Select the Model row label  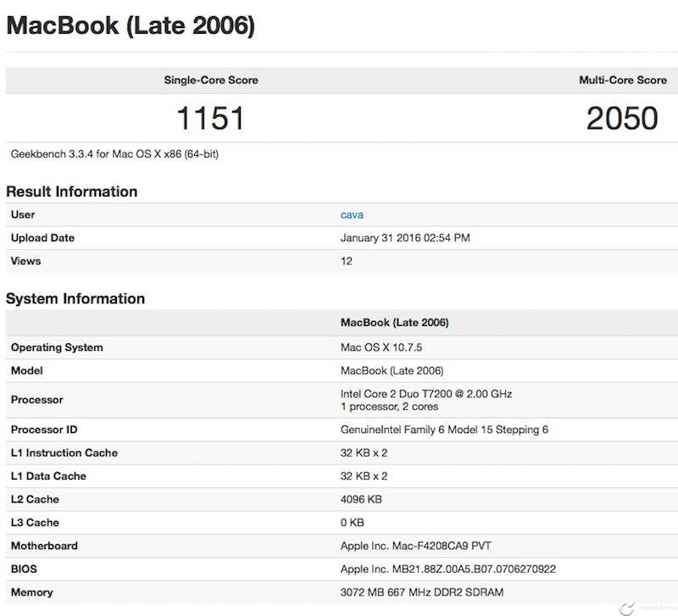tap(27, 371)
